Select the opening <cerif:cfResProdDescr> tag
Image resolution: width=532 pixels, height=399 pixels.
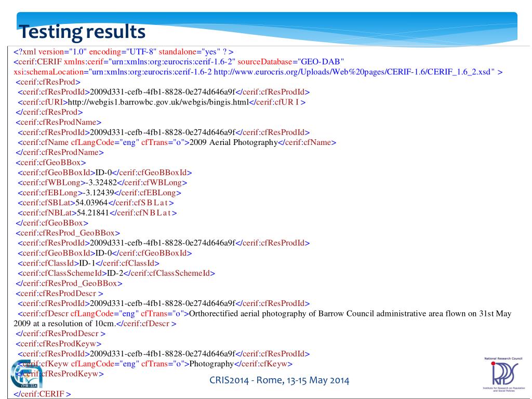click(x=59, y=293)
